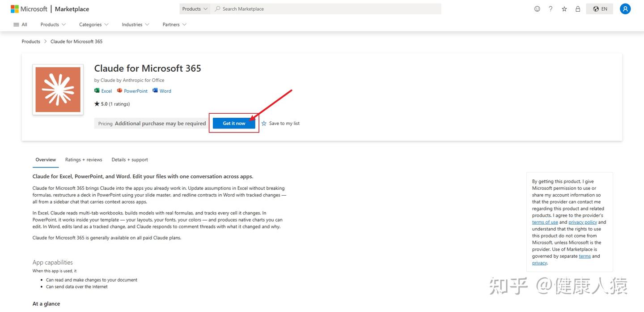Open saved list star icon in header
The image size is (644, 312).
tap(564, 9)
